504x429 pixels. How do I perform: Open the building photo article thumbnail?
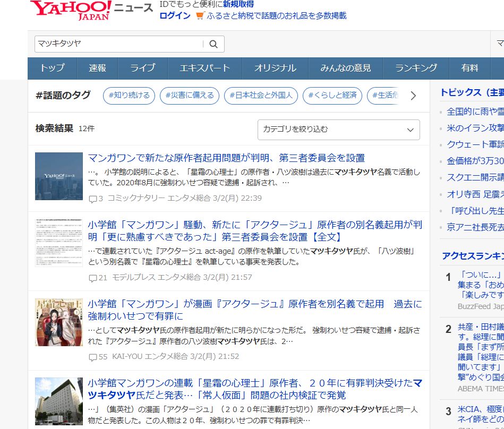pyautogui.click(x=59, y=401)
